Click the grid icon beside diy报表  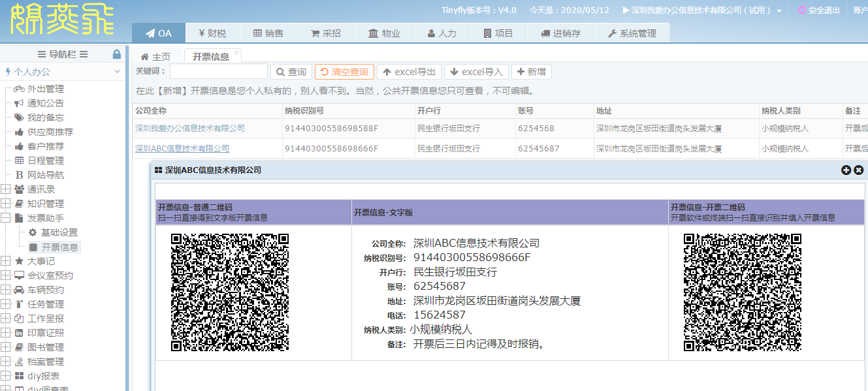coord(19,376)
